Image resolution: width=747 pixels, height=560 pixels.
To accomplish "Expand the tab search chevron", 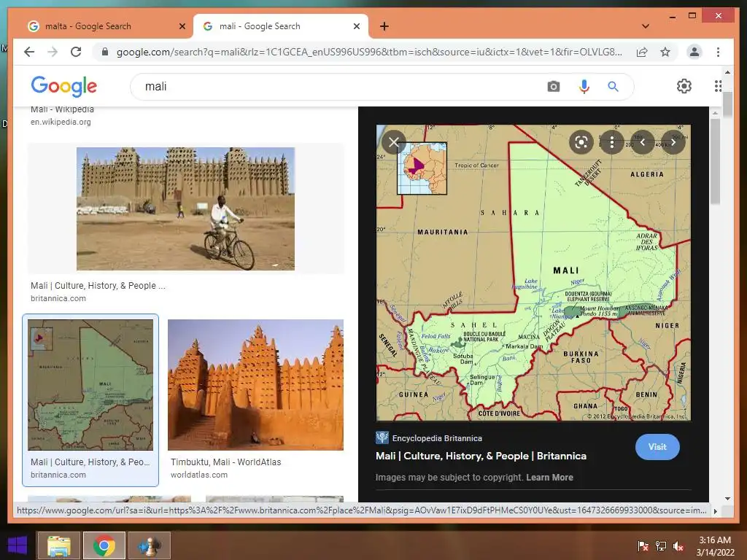I will click(645, 26).
